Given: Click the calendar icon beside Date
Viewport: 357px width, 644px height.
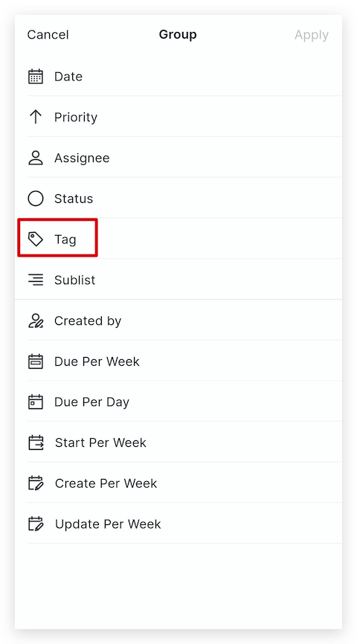Looking at the screenshot, I should pos(36,77).
